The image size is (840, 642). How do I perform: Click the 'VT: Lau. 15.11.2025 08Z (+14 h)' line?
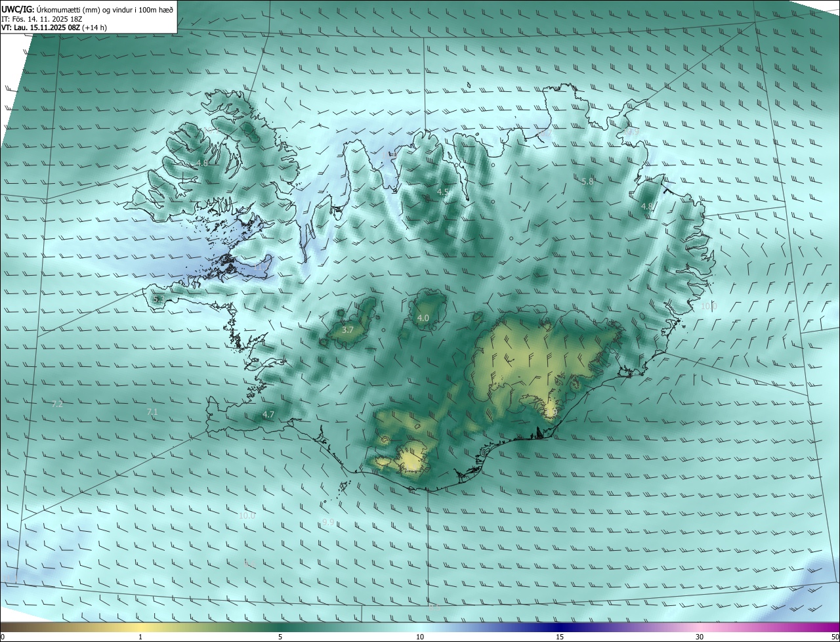tap(54, 28)
